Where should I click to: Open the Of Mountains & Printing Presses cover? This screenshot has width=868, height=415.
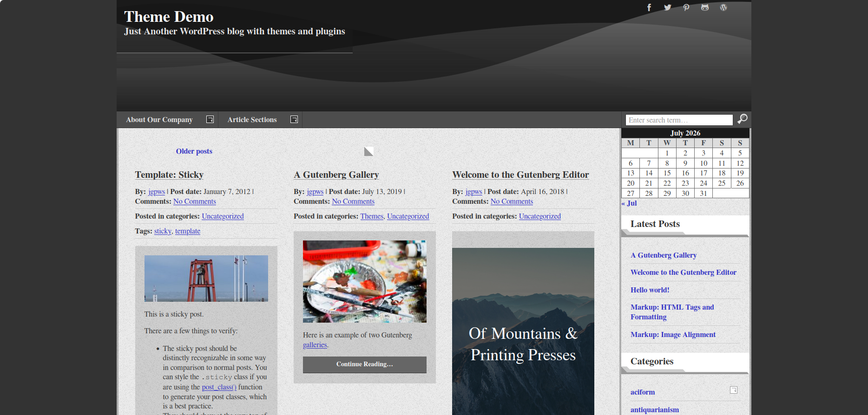pyautogui.click(x=523, y=331)
